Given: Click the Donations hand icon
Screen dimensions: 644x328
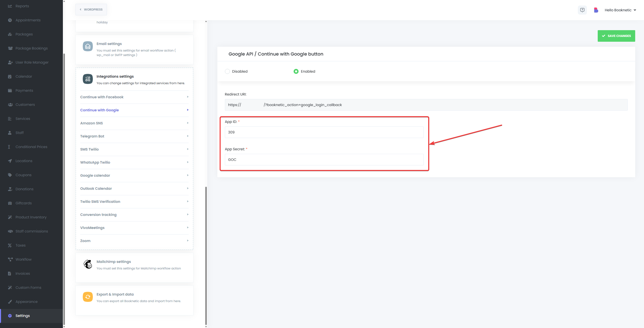Looking at the screenshot, I should click(x=10, y=189).
